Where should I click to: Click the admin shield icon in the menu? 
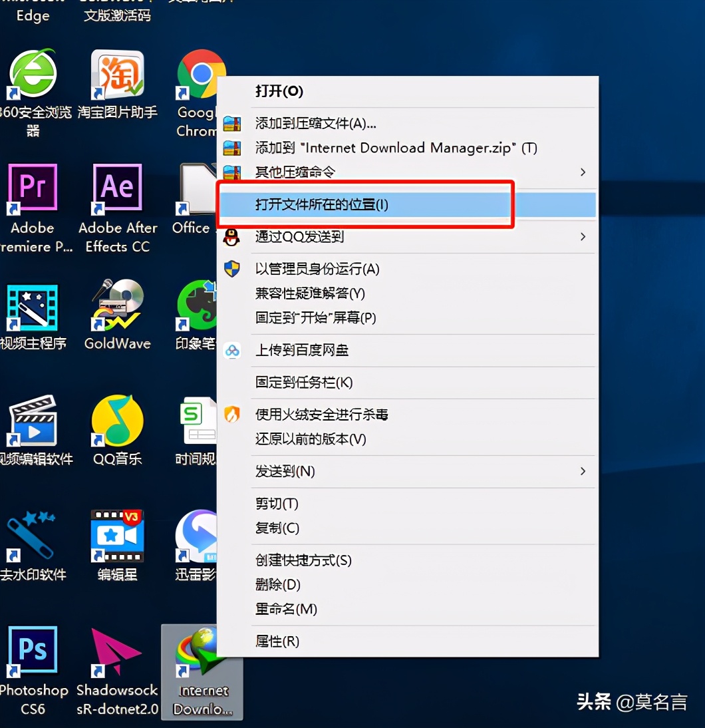[x=231, y=269]
